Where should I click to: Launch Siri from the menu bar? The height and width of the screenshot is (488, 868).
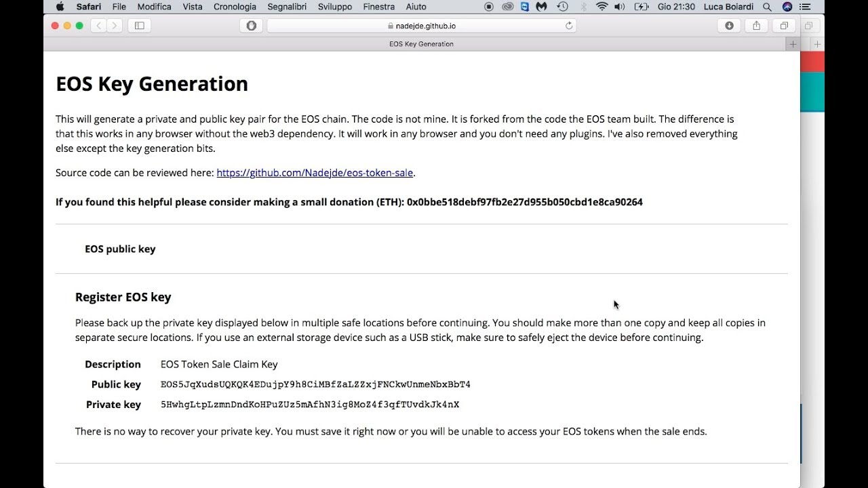click(x=787, y=7)
